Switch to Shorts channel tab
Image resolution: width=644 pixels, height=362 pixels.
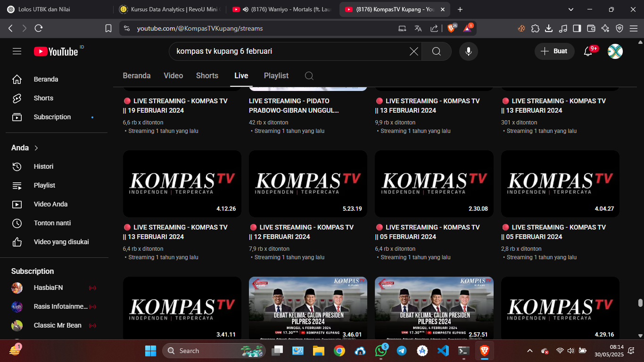tap(207, 76)
